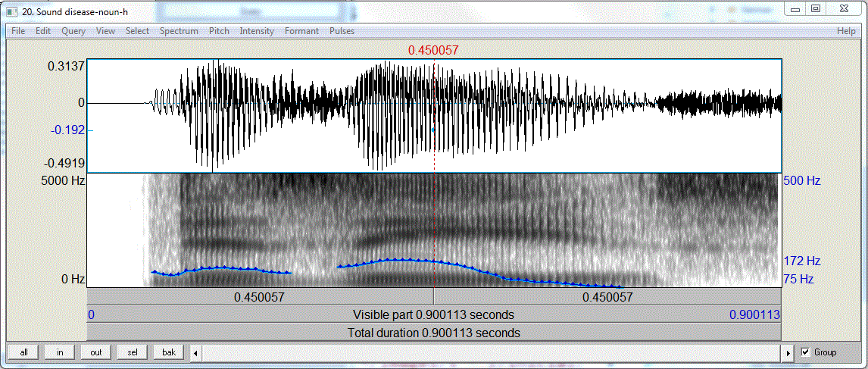The image size is (868, 369).
Task: Play the right 0.450057 segment bar
Action: click(607, 296)
